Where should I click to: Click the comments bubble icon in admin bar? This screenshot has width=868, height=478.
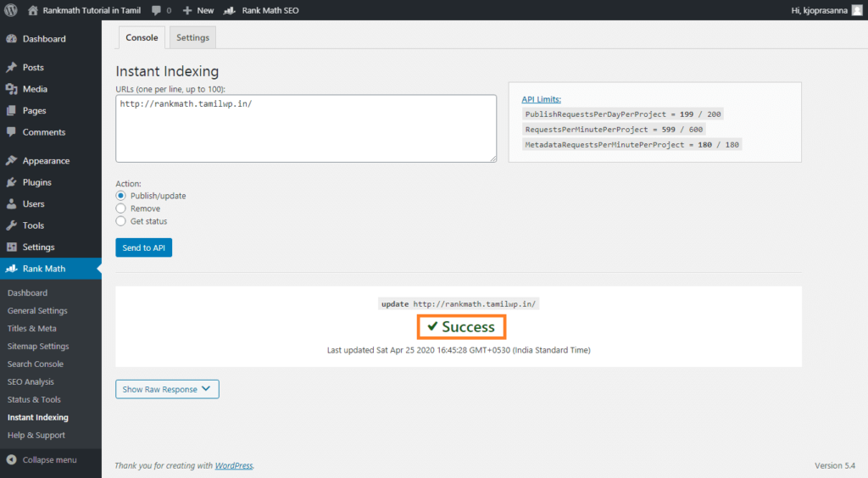tap(156, 10)
